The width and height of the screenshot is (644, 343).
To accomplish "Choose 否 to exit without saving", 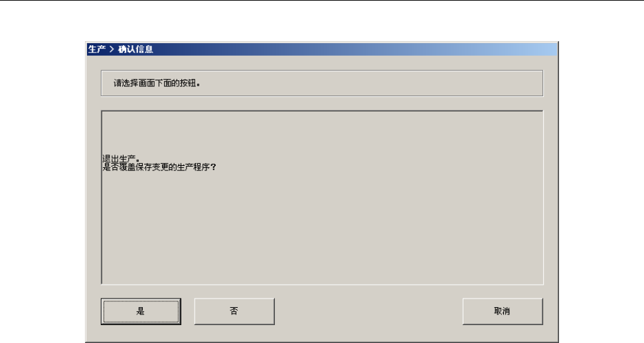I will click(x=234, y=311).
